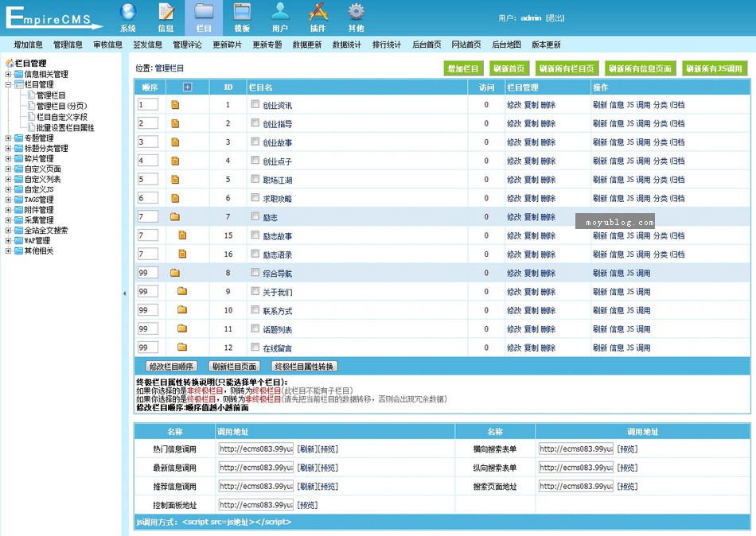Image resolution: width=756 pixels, height=536 pixels.
Task: Expand the 标题分类管理 tree node
Action: [8, 149]
